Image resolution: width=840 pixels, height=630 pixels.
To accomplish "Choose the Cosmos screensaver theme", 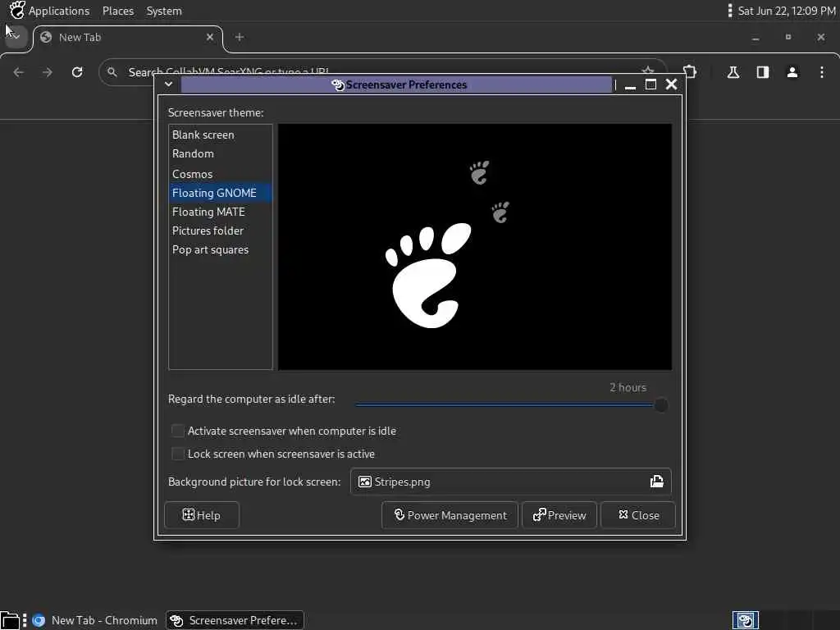I will [220, 174].
